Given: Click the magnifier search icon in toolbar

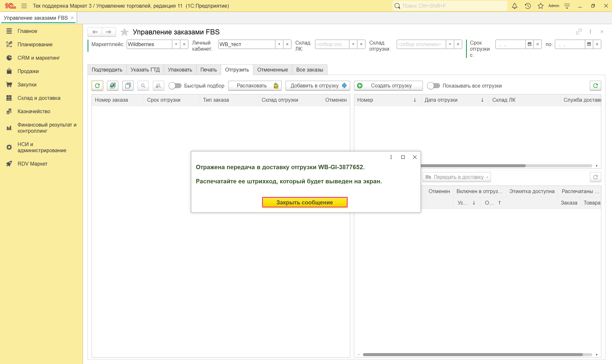Looking at the screenshot, I should tap(143, 86).
